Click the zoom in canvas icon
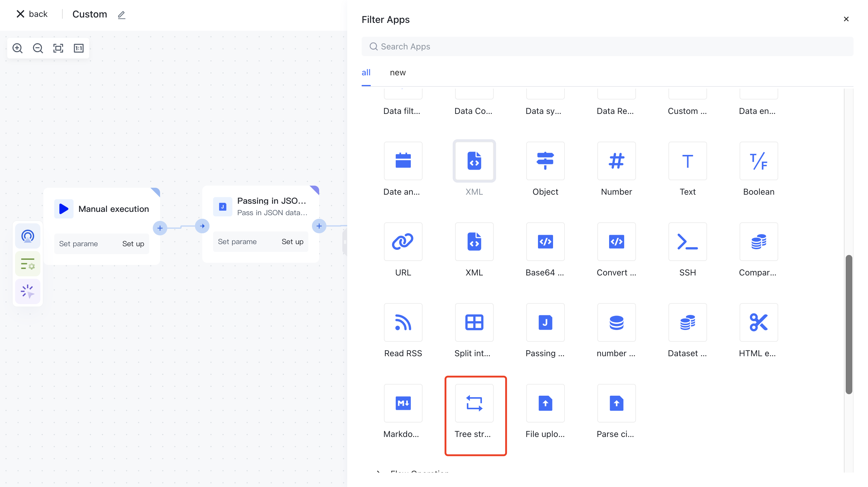868x487 pixels. [17, 48]
